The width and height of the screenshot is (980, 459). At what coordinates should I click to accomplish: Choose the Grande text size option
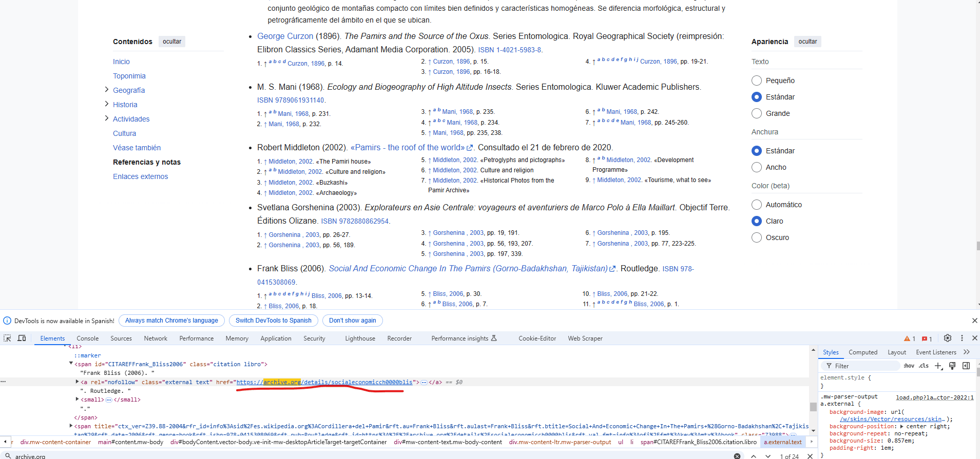(757, 113)
